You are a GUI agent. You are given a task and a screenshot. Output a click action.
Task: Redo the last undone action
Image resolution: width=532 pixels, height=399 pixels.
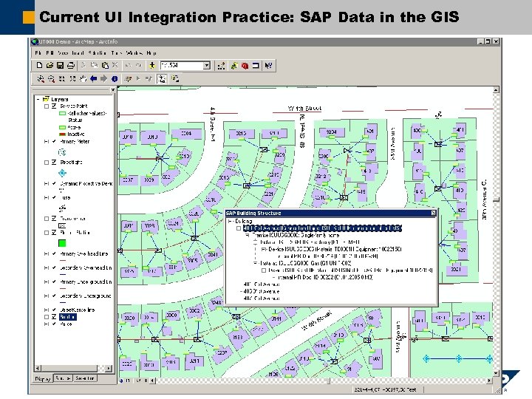pos(139,66)
